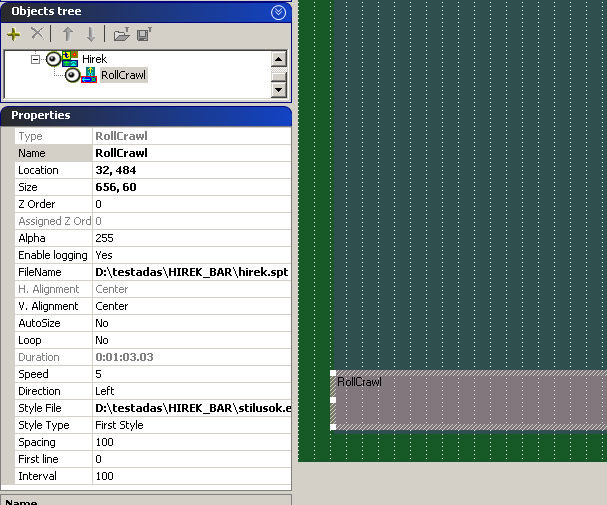607x505 pixels.
Task: Click the Alpha value 255
Action: pos(192,238)
